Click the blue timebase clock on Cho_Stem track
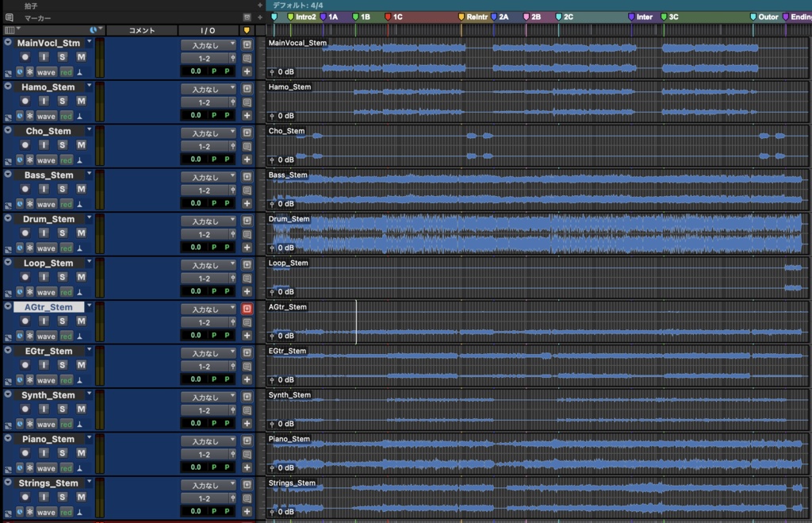The width and height of the screenshot is (812, 523). 20,160
